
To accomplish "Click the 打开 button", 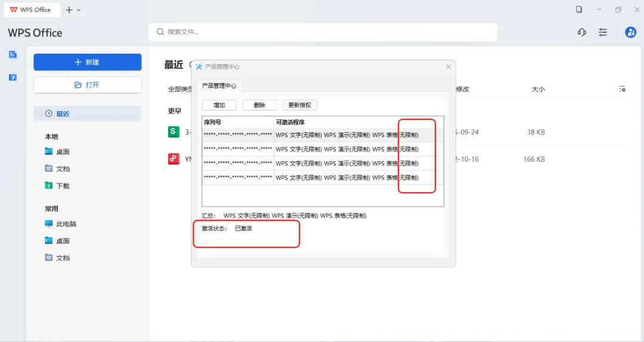I will point(88,85).
